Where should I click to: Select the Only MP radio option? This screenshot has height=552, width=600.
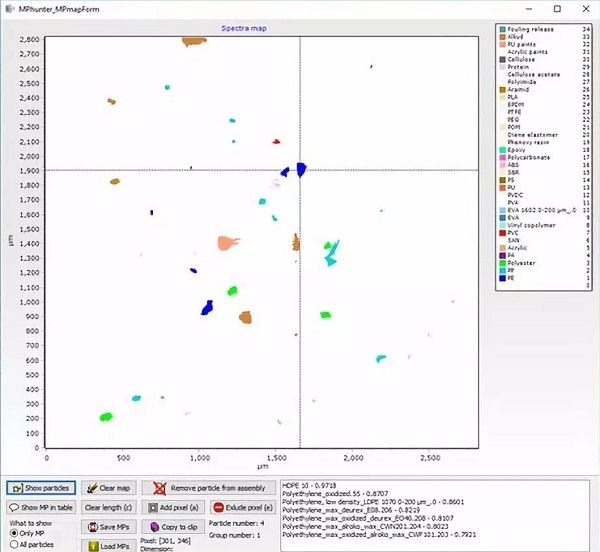[x=14, y=533]
